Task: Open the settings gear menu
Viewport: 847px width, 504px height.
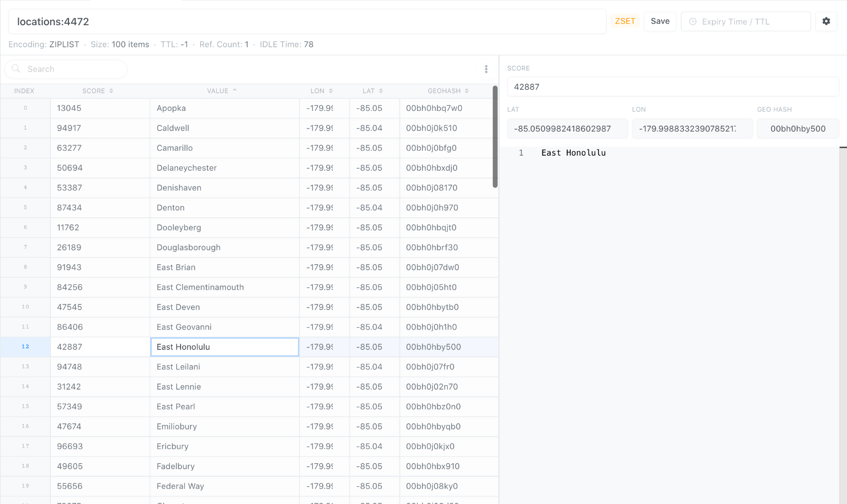Action: point(826,21)
